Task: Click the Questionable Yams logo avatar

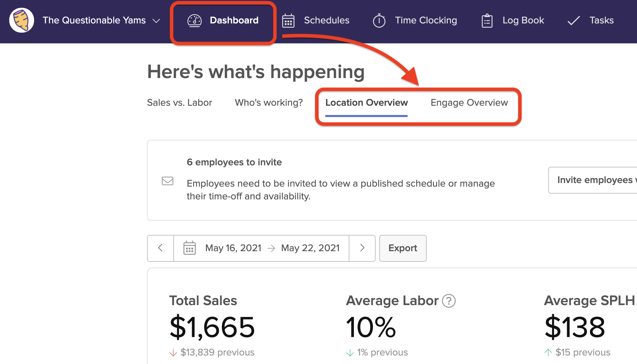Action: (22, 20)
